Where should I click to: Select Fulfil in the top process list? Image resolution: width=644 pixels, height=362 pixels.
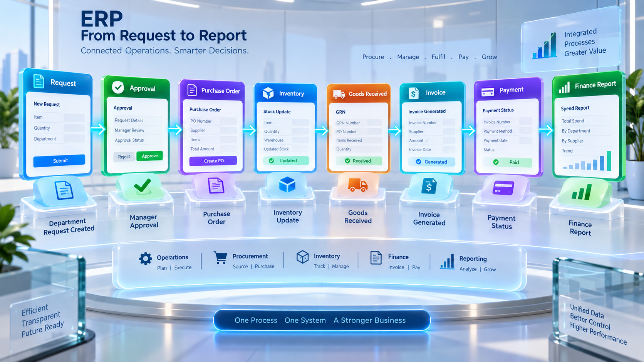point(438,57)
